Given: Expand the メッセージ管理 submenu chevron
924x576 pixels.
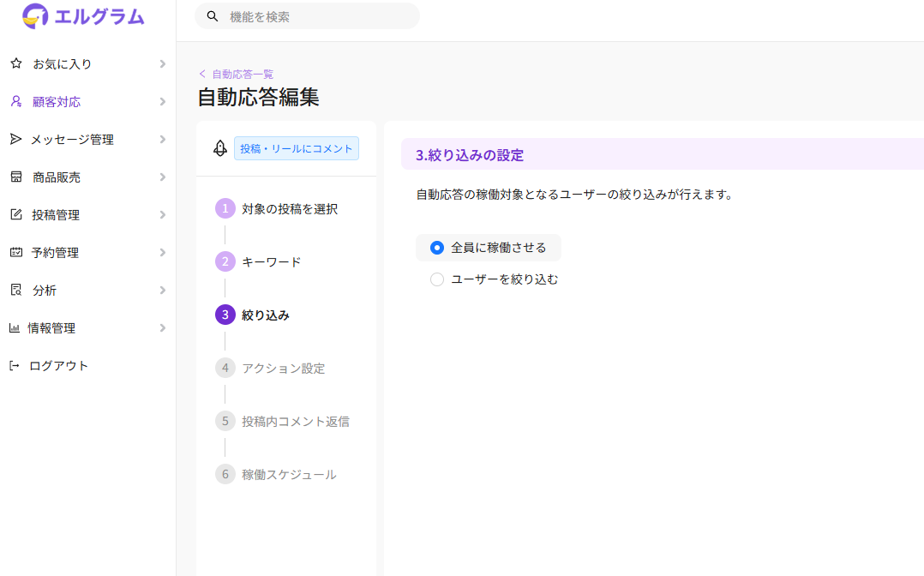Looking at the screenshot, I should [162, 139].
